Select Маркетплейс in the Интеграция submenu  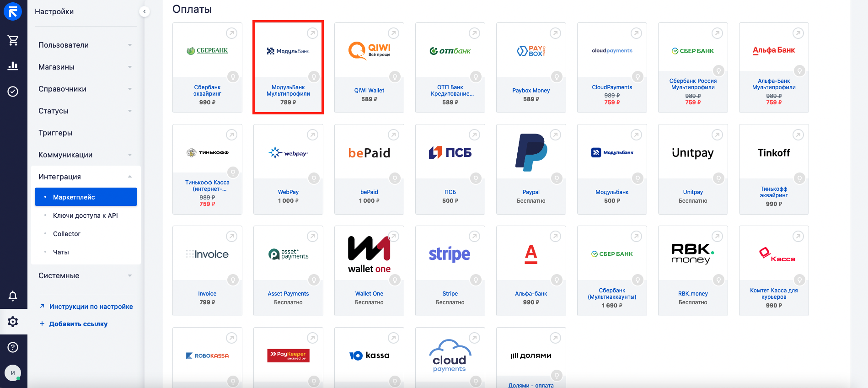(86, 197)
